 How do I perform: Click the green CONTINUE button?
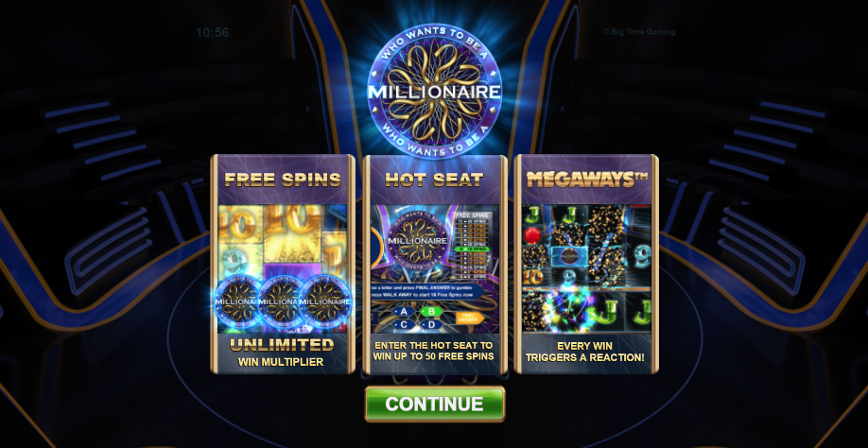(435, 404)
